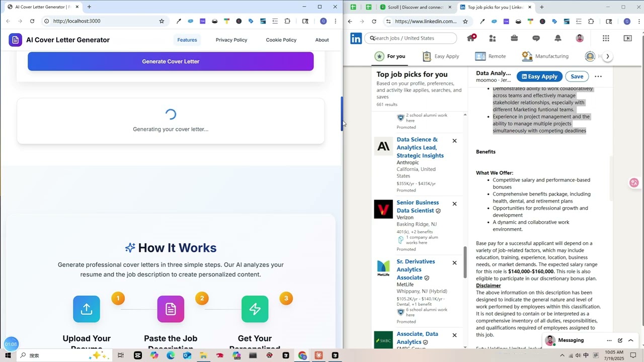Open Cookie Policy nav link
Screen dimensions: 644x362
click(x=281, y=40)
